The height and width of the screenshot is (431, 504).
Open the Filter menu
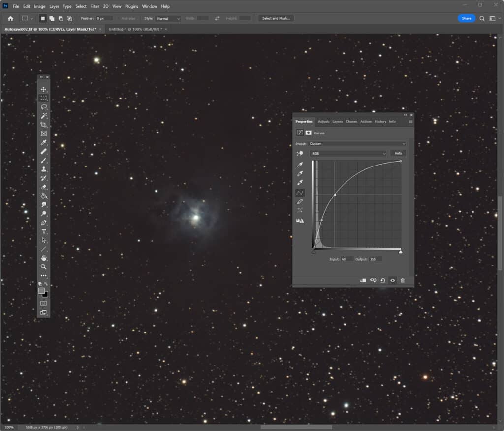94,6
